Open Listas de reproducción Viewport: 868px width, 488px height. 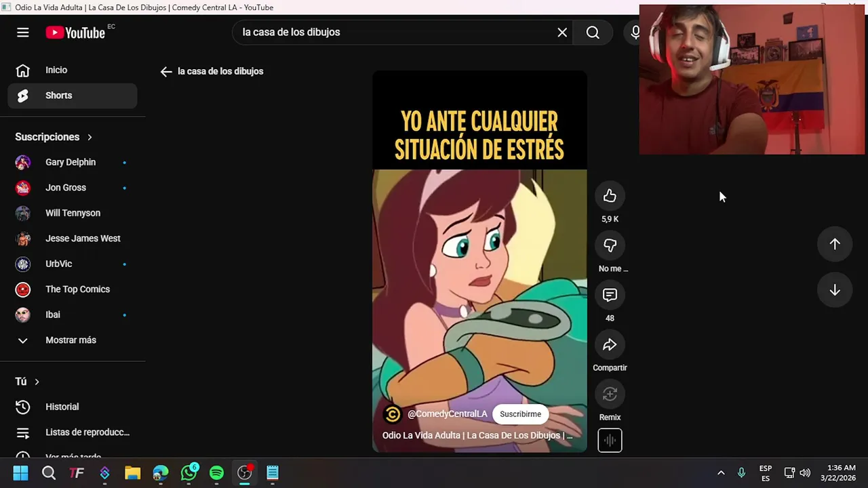pos(73,432)
